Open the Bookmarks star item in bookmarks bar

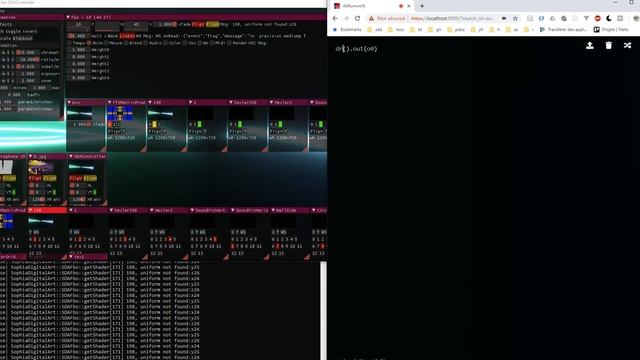(347, 29)
